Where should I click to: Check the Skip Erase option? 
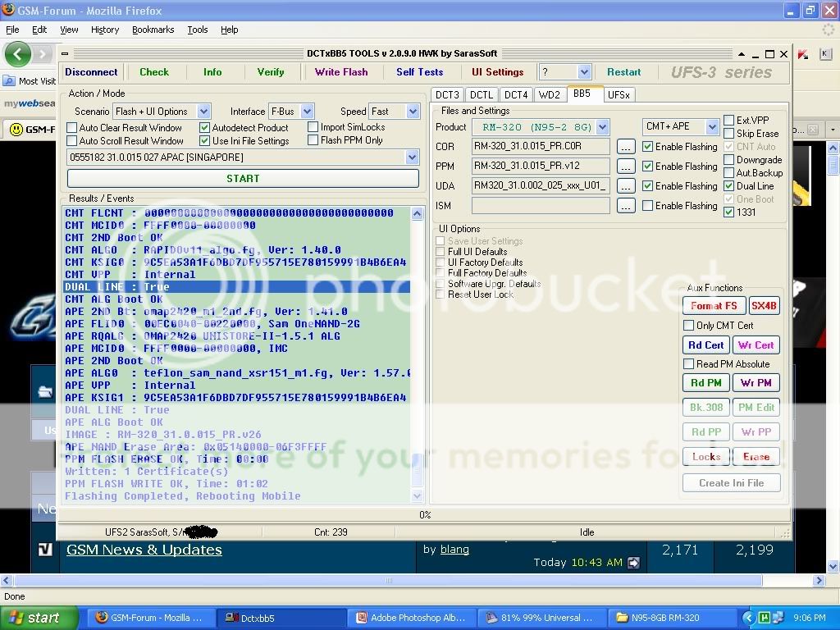[728, 134]
